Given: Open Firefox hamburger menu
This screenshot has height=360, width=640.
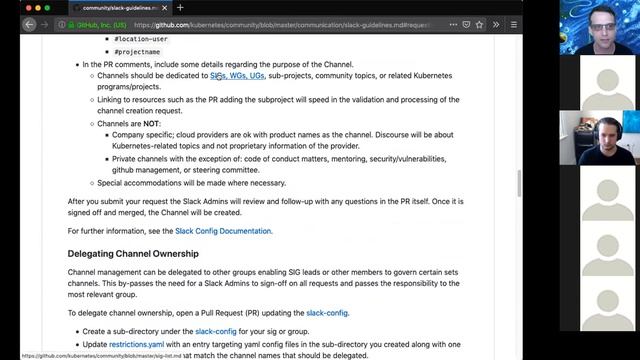Looking at the screenshot, I should pyautogui.click(x=513, y=25).
